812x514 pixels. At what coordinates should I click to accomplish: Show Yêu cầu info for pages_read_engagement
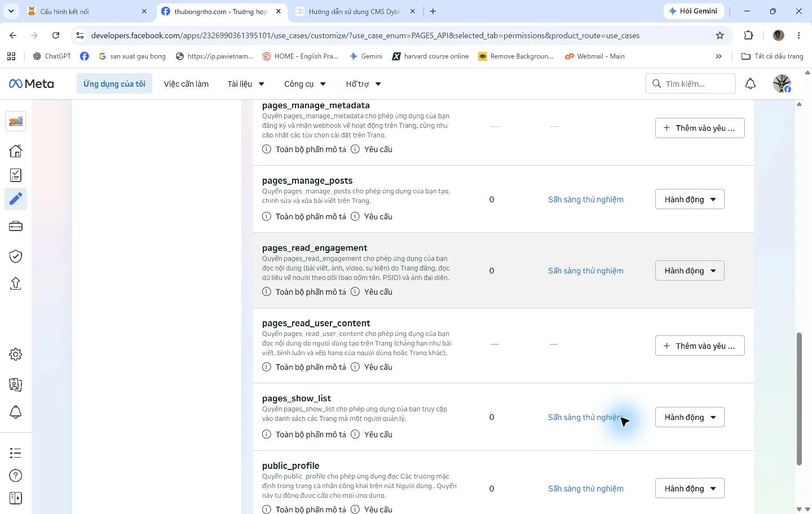tap(372, 292)
